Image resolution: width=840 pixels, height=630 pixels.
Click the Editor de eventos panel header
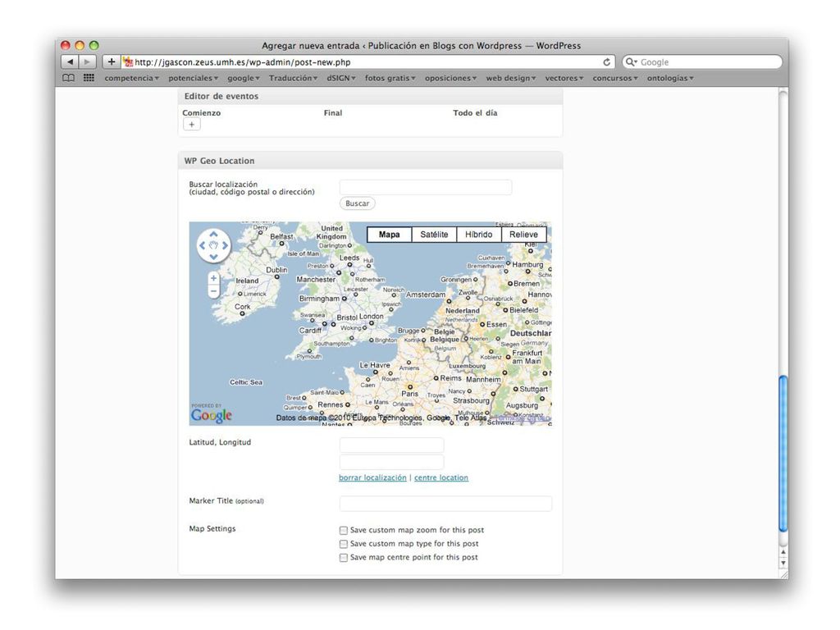(370, 97)
